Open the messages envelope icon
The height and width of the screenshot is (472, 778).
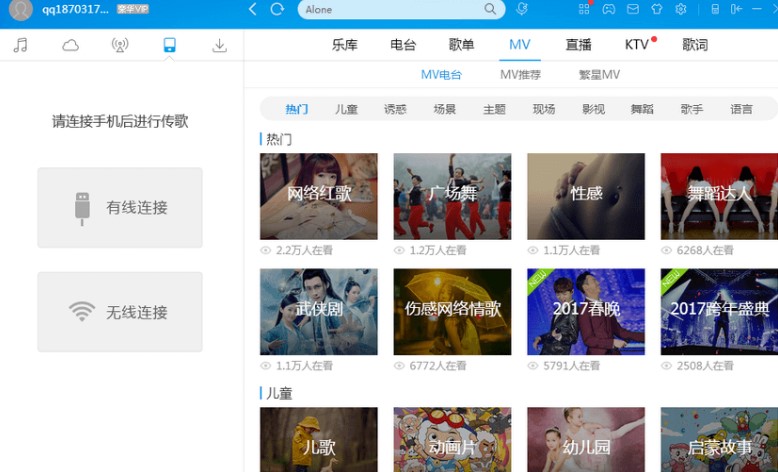[633, 9]
